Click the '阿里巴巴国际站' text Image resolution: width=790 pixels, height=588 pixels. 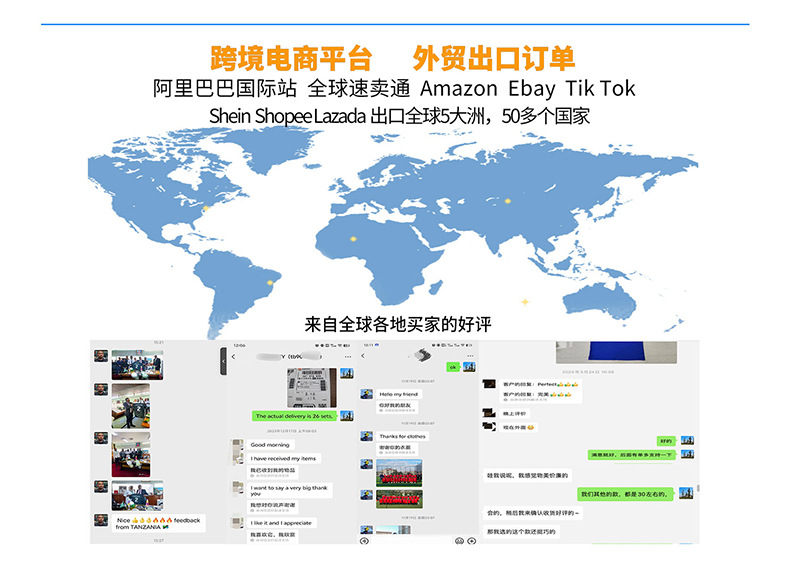coord(225,88)
